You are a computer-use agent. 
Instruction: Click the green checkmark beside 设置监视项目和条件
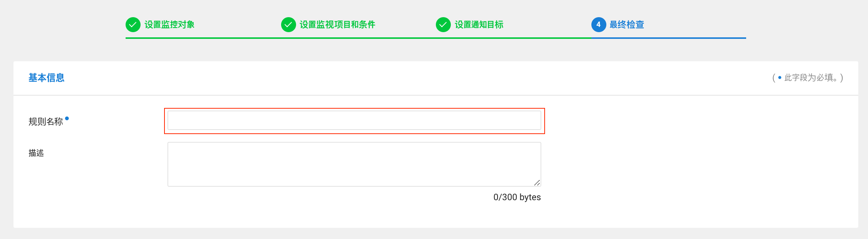tap(288, 25)
